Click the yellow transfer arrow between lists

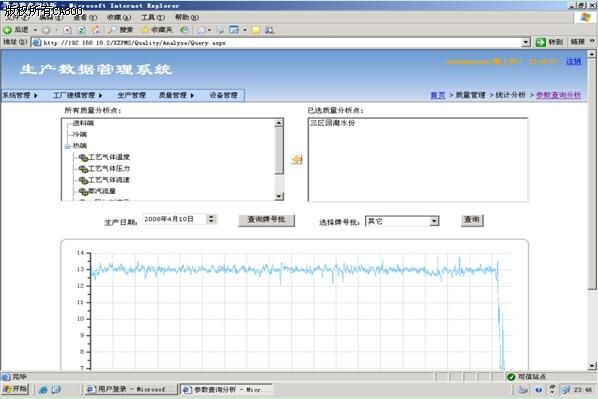[297, 159]
